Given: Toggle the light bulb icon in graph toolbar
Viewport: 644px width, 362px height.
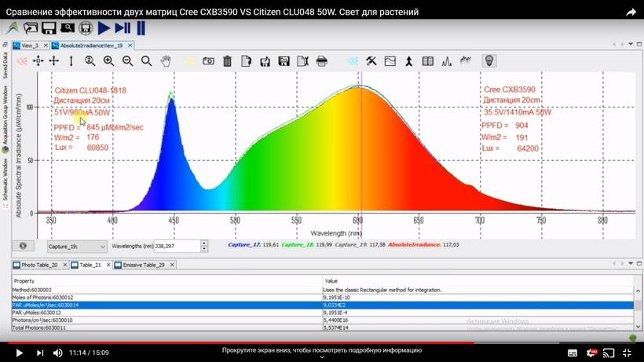Looking at the screenshot, I should [488, 60].
